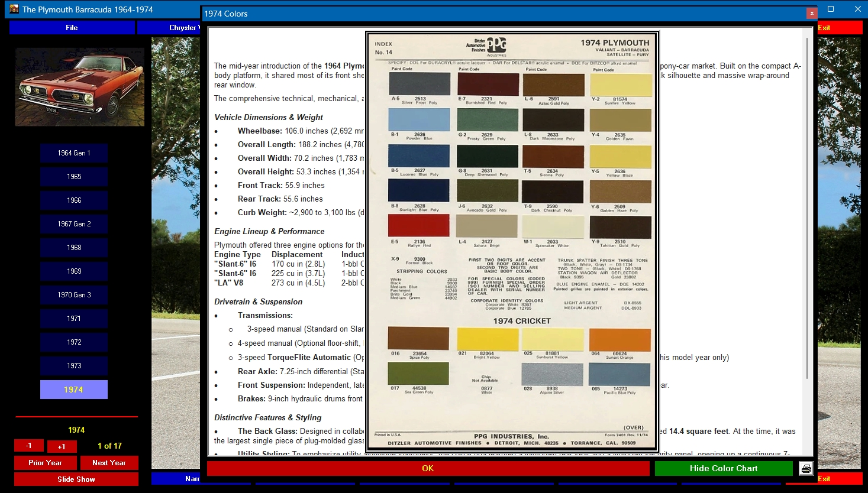Click the Rallye Red swatch on the color chart
This screenshot has height=493, width=868.
tap(419, 226)
